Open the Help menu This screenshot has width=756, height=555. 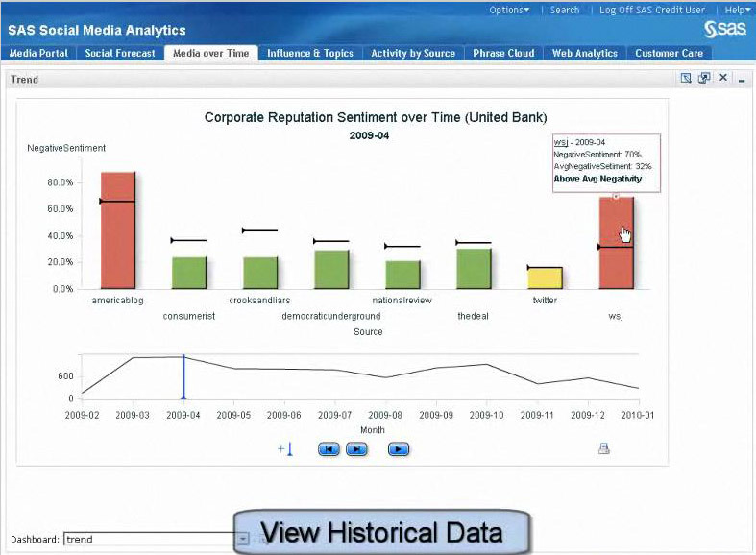coord(737,10)
